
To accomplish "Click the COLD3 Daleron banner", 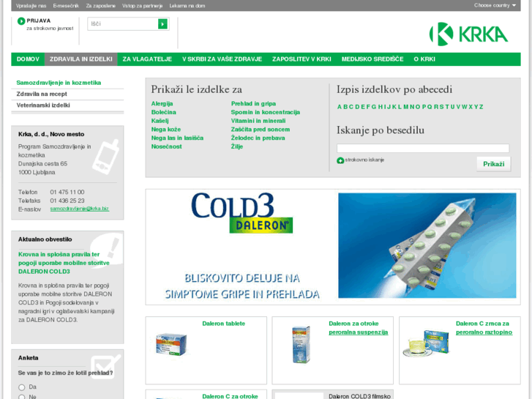I will tap(332, 247).
